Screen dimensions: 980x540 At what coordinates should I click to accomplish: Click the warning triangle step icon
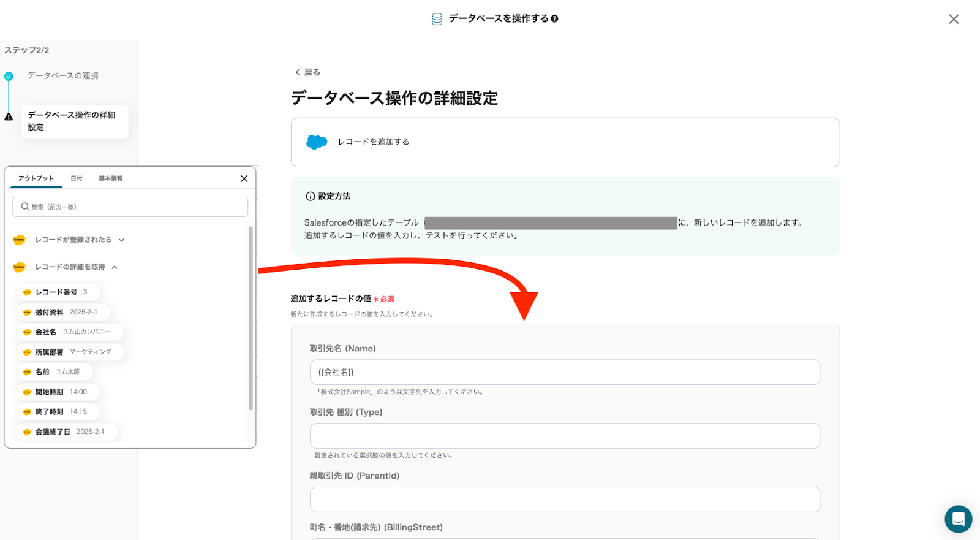coord(9,116)
